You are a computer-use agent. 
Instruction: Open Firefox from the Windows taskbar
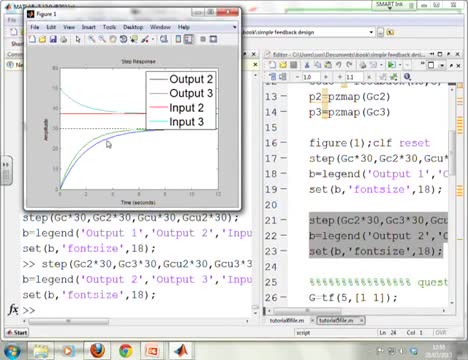coord(98,350)
